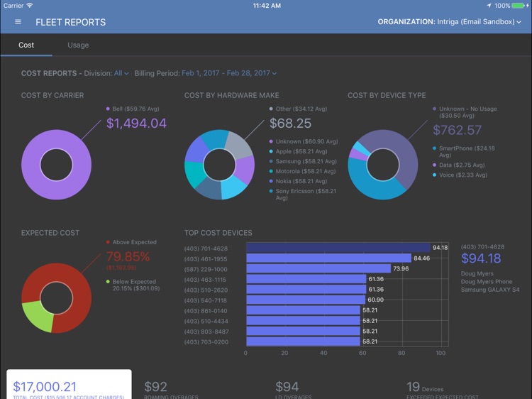Tap the location arrow status icon
Image resolution: width=532 pixels, height=399 pixels.
tap(489, 6)
